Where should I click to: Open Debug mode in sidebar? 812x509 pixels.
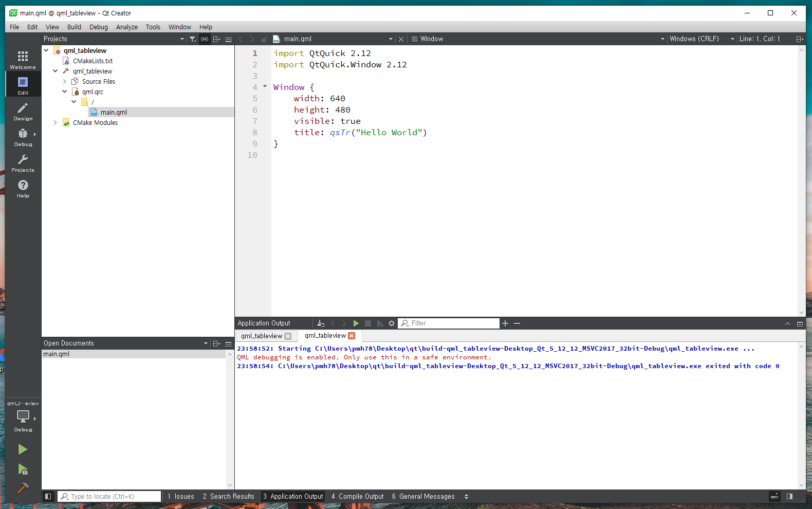coord(23,136)
